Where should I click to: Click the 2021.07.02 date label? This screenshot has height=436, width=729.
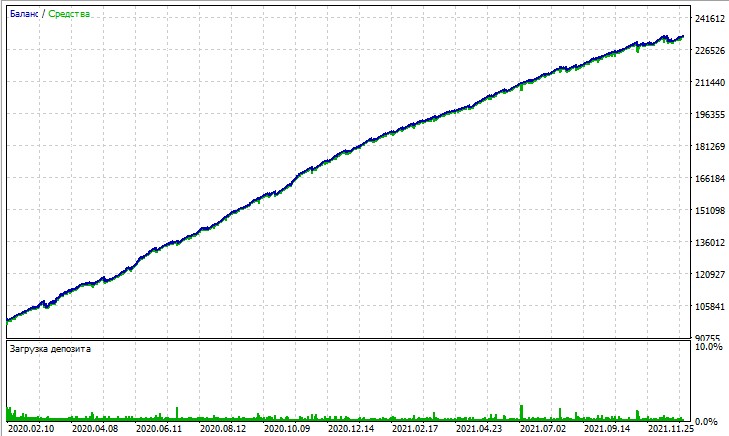click(543, 429)
